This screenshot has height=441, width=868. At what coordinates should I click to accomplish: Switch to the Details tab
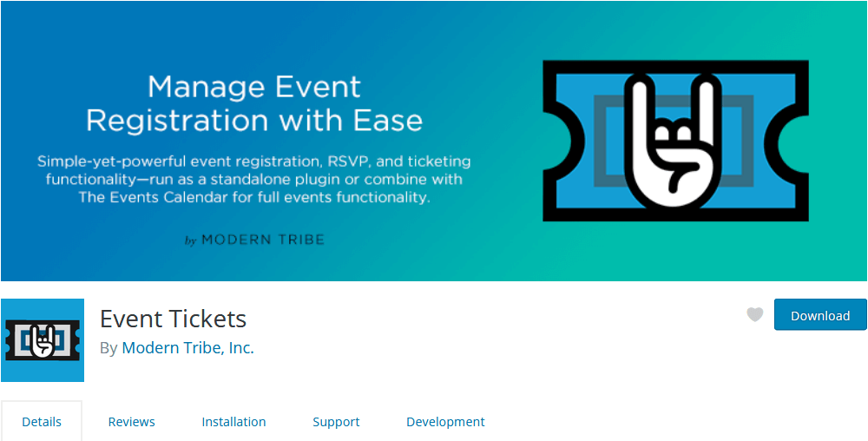(42, 422)
